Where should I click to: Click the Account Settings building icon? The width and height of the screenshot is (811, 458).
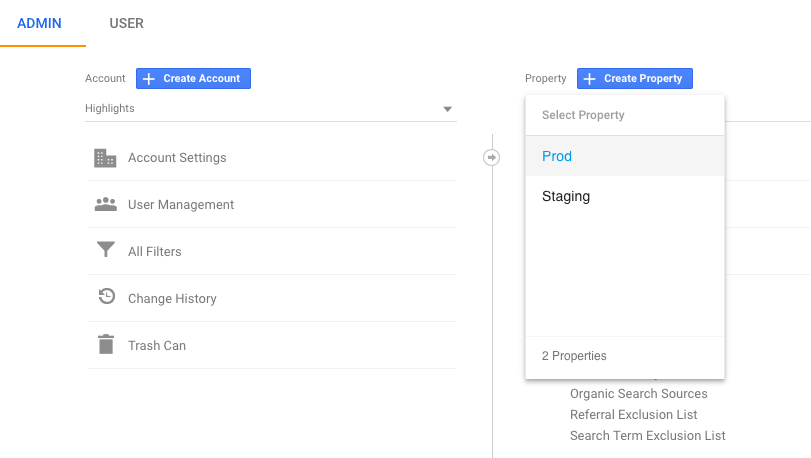[x=105, y=158]
